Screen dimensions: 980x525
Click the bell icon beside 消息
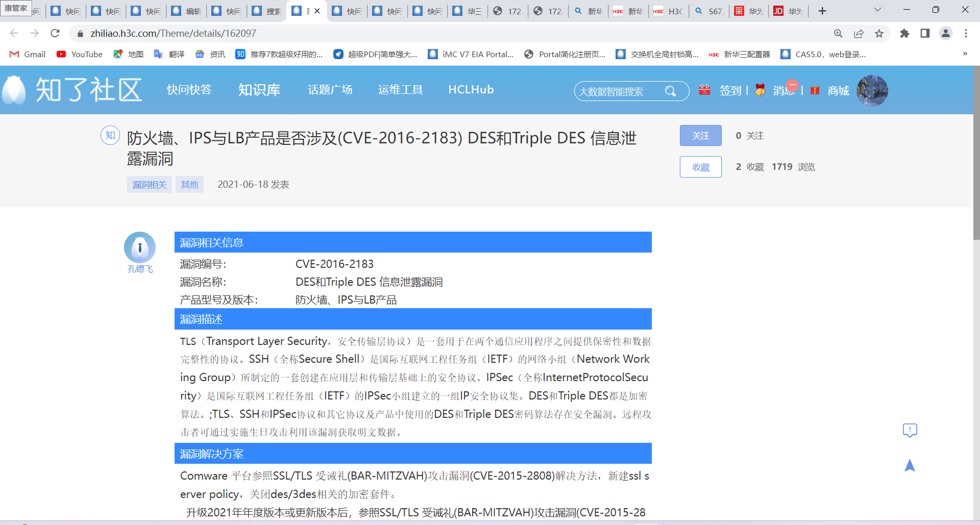pyautogui.click(x=760, y=90)
